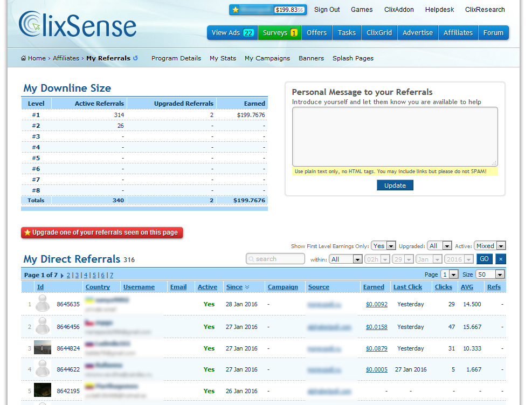Image resolution: width=532 pixels, height=405 pixels.
Task: Open the Show First Level Earnings Only dropdown
Action: coord(383,246)
